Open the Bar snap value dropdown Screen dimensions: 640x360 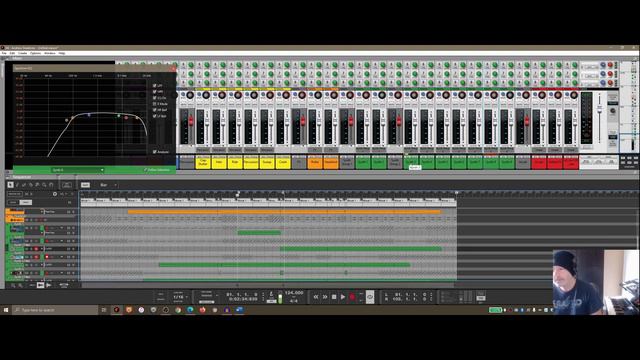coord(108,185)
